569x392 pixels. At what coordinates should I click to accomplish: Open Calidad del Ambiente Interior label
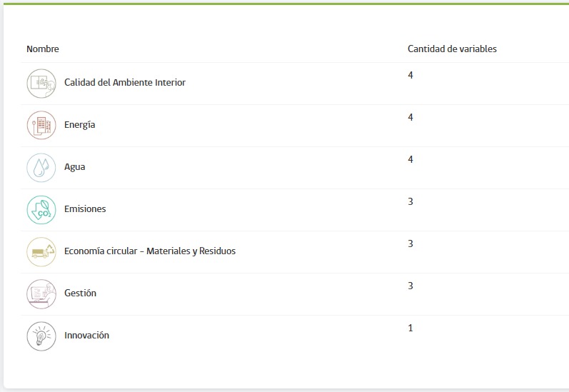click(125, 83)
